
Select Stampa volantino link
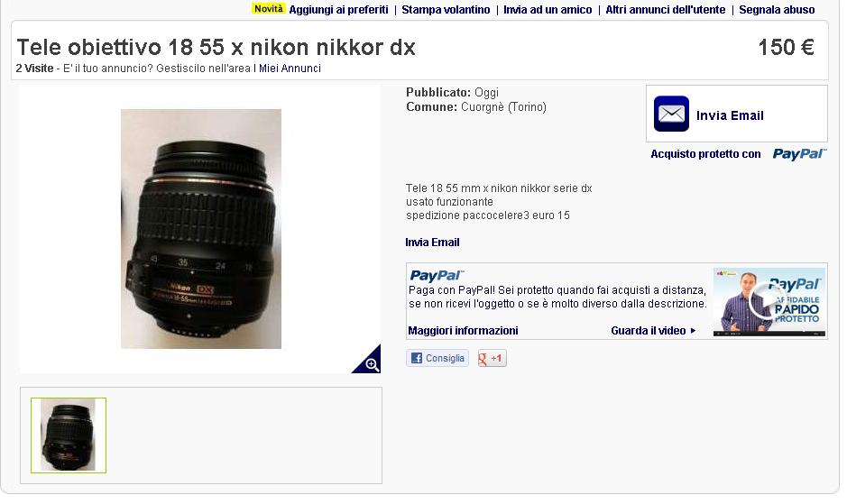[x=446, y=10]
